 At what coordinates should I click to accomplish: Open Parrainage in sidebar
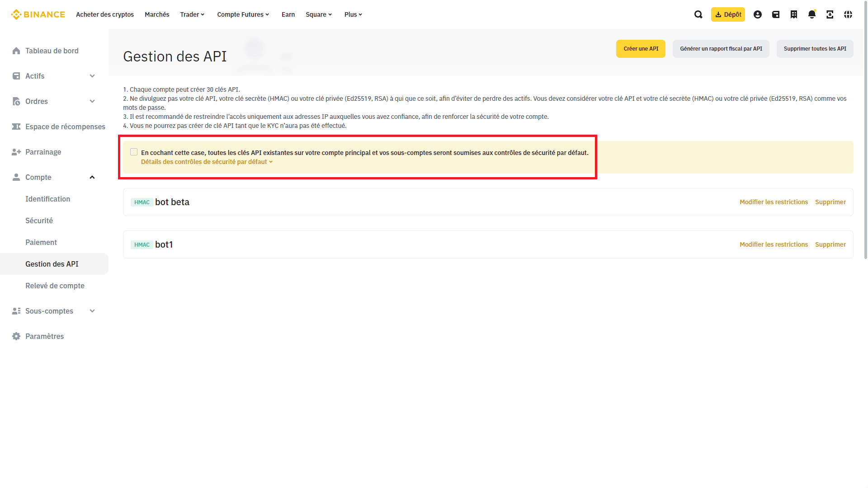click(43, 152)
